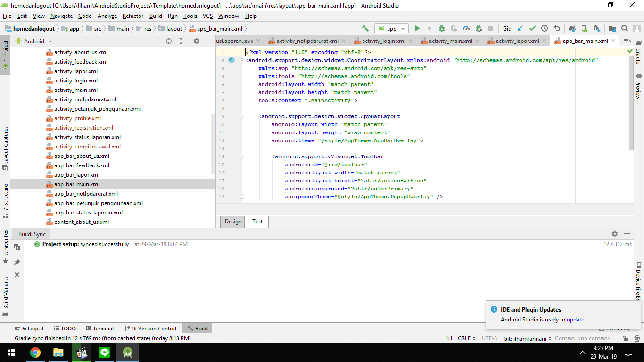Open the CRLF line separator selector

(x=467, y=338)
